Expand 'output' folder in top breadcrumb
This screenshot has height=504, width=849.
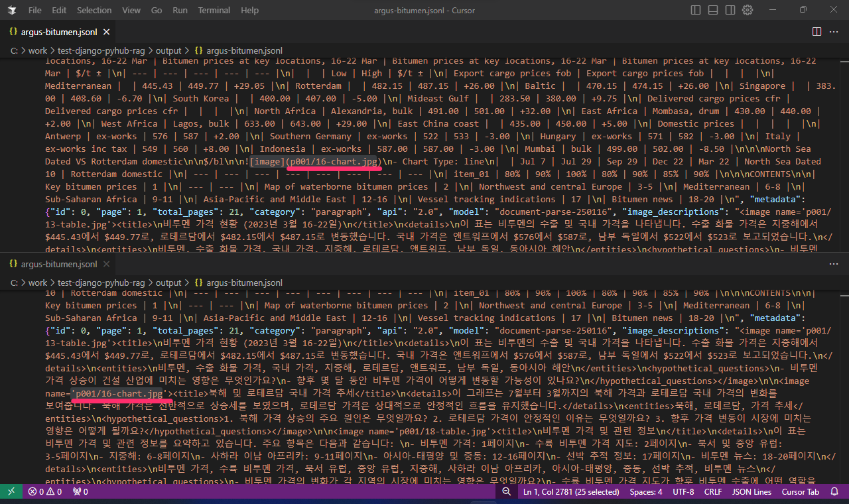point(168,50)
